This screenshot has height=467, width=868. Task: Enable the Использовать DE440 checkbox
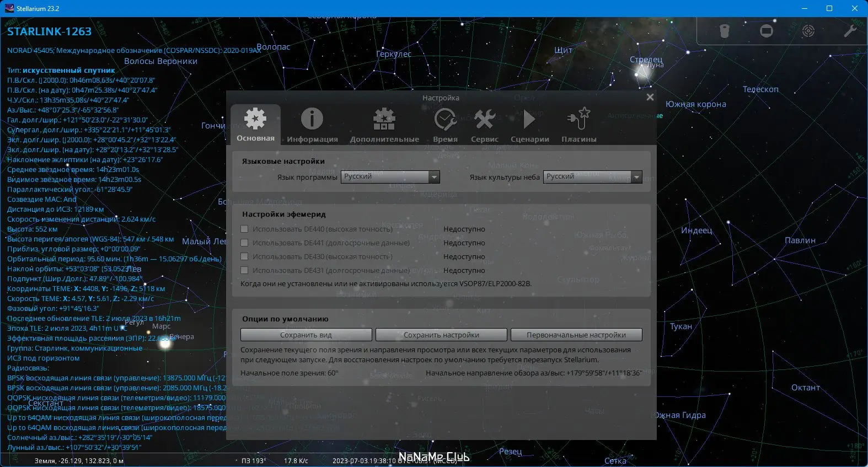244,229
